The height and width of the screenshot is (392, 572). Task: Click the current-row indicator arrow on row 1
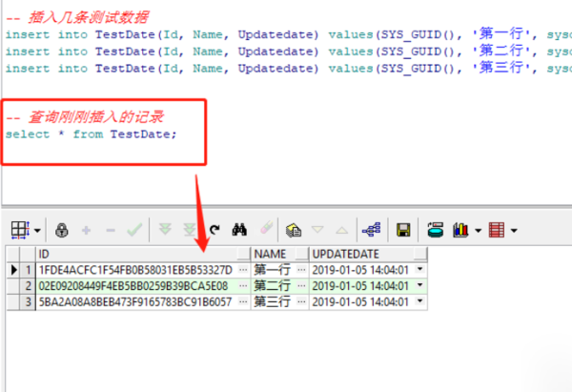(x=13, y=270)
